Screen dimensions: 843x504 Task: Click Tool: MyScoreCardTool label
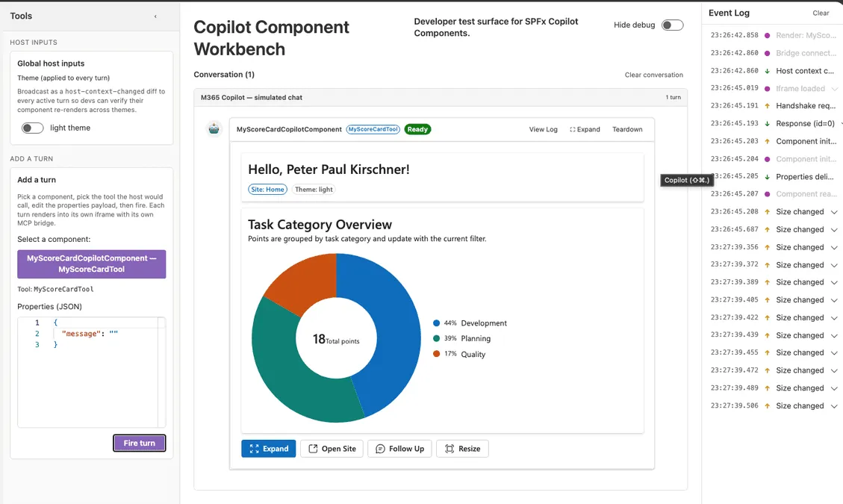pyautogui.click(x=55, y=290)
